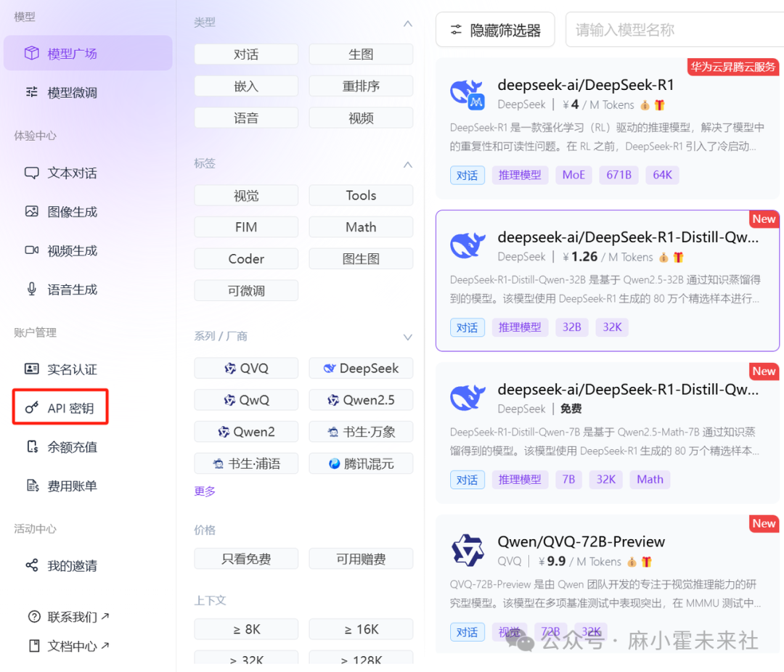This screenshot has height=672, width=784.
Task: Filter by 腾讯混元 series
Action: [x=361, y=464]
